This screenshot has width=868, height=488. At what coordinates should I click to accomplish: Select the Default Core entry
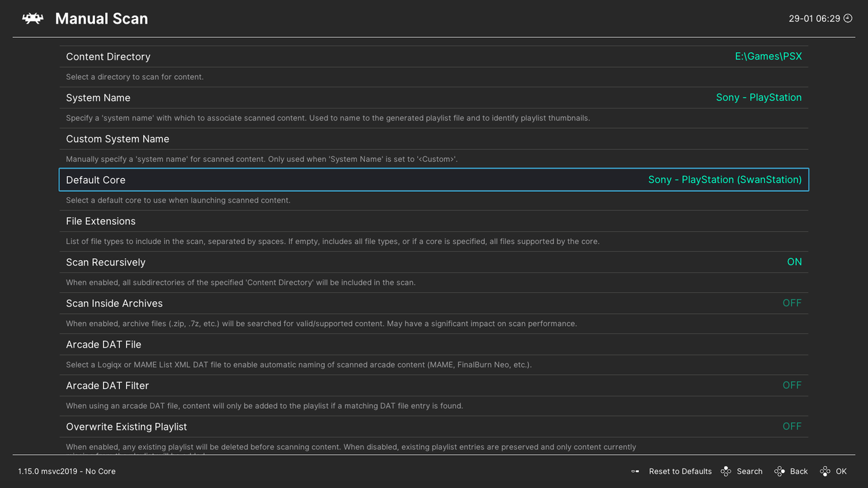click(x=434, y=180)
